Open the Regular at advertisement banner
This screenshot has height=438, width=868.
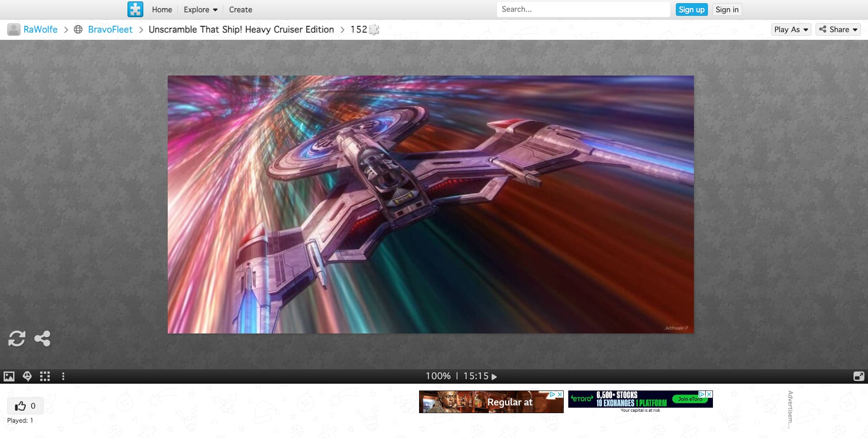click(491, 402)
